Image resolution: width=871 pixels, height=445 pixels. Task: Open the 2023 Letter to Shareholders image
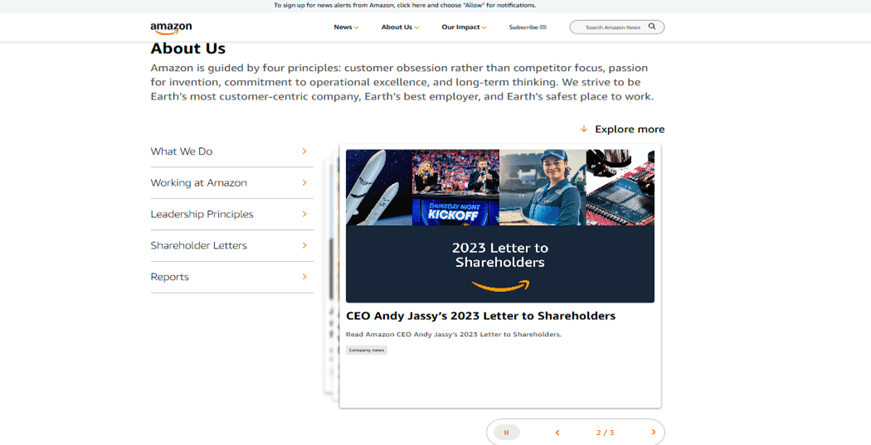point(500,226)
